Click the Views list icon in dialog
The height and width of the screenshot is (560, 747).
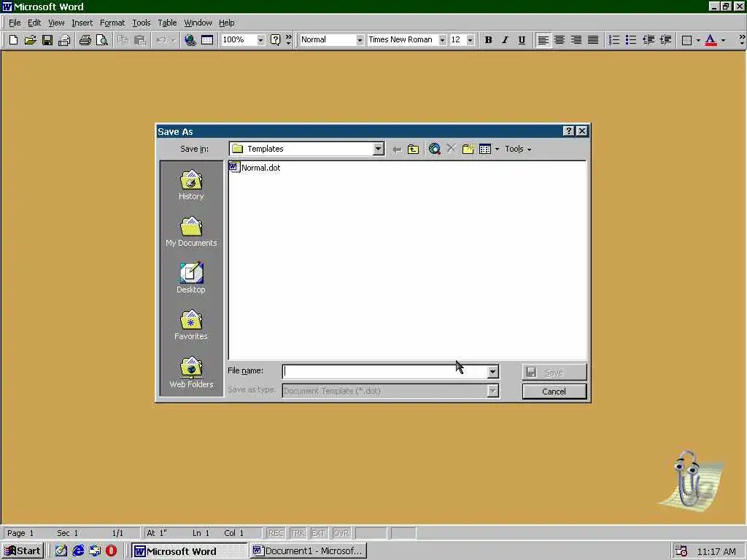[x=485, y=149]
